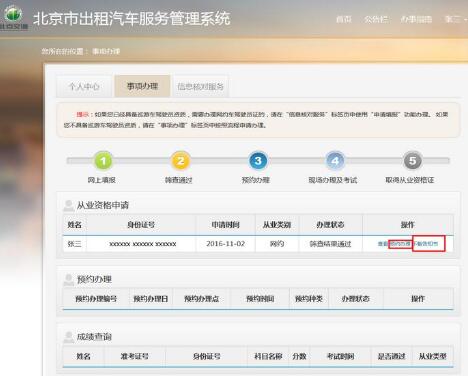This screenshot has width=468, height=376.
Task: Switch to the 事项办理 tab
Action: click(142, 86)
